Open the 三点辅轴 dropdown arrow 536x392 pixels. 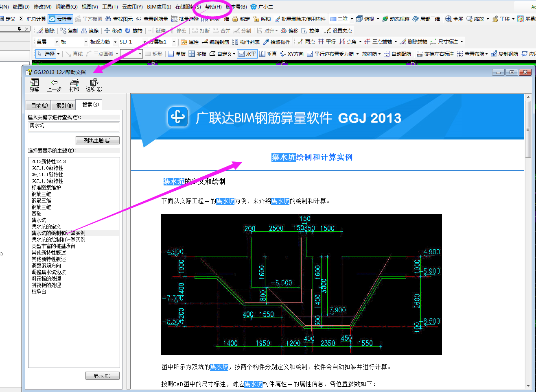396,41
